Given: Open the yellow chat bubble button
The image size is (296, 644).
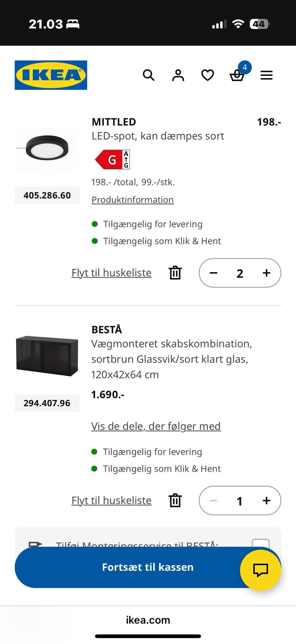Looking at the screenshot, I should [x=261, y=570].
